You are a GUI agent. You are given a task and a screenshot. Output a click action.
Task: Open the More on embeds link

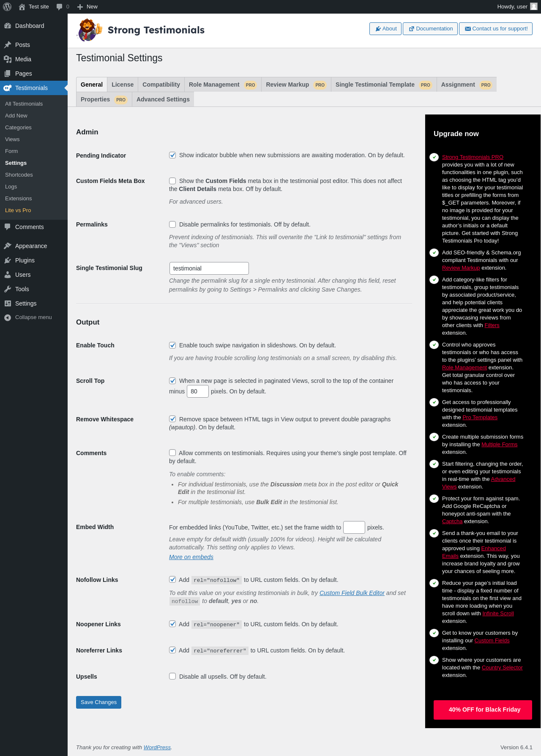tap(191, 557)
